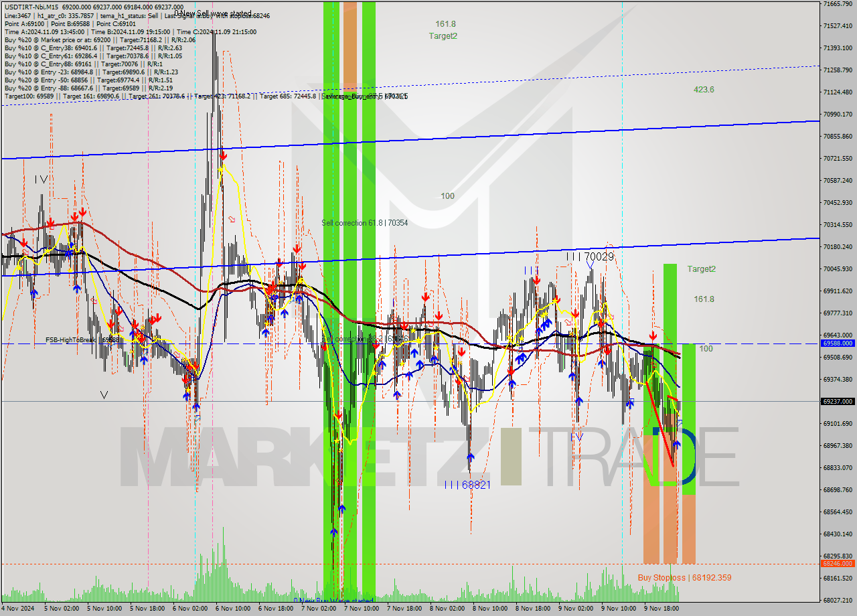
Task: Select the 423.6 Fibonacci level label
Action: tap(704, 90)
